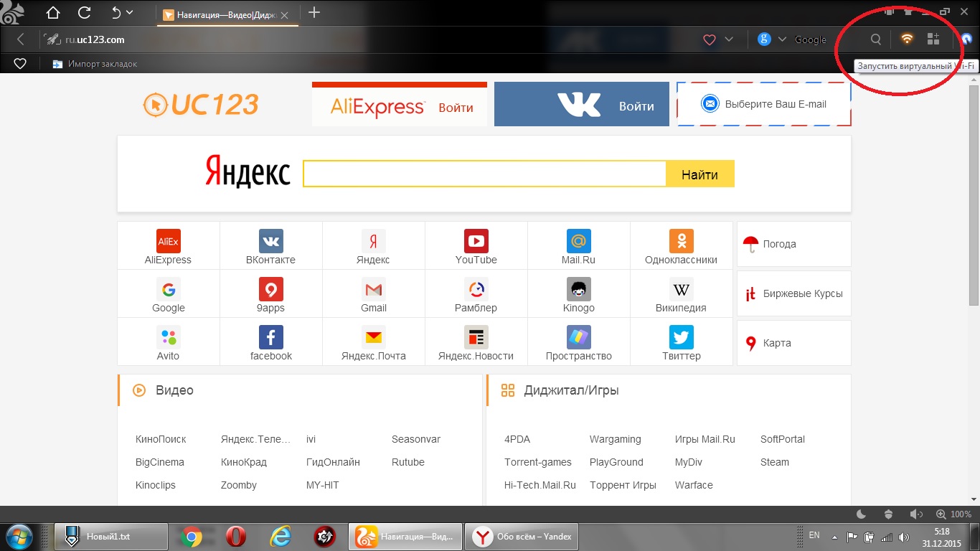Show hidden system tray icons
The height and width of the screenshot is (551, 980).
834,537
